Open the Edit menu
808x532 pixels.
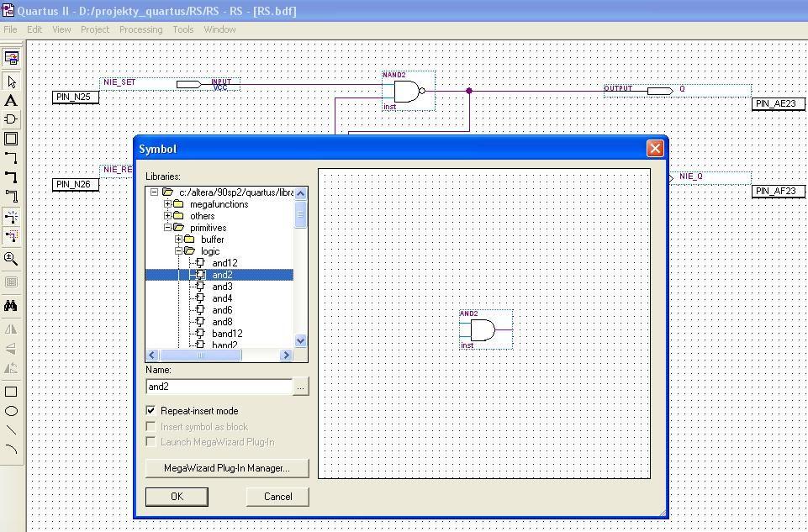(x=34, y=29)
